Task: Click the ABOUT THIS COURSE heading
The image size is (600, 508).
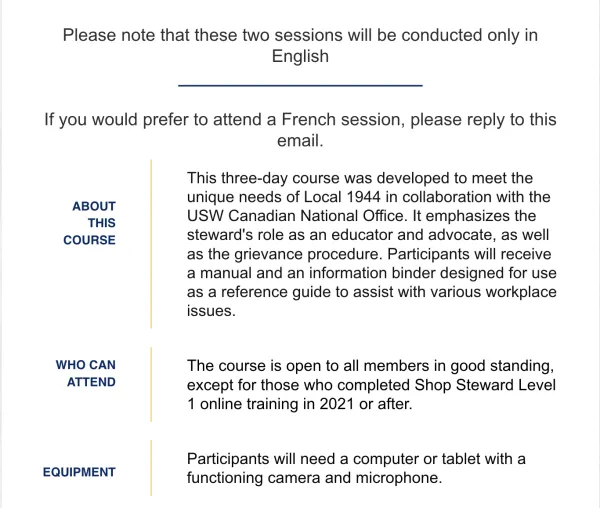Action: pos(90,223)
